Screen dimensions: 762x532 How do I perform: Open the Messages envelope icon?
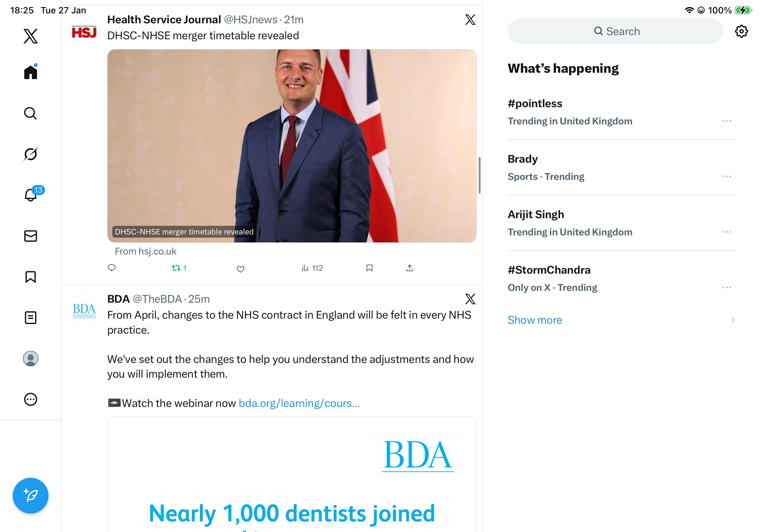click(31, 236)
